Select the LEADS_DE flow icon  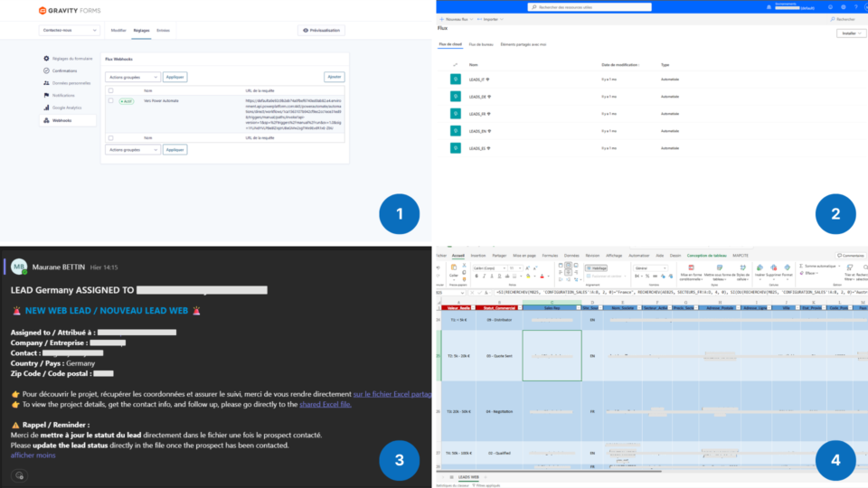[x=456, y=97]
